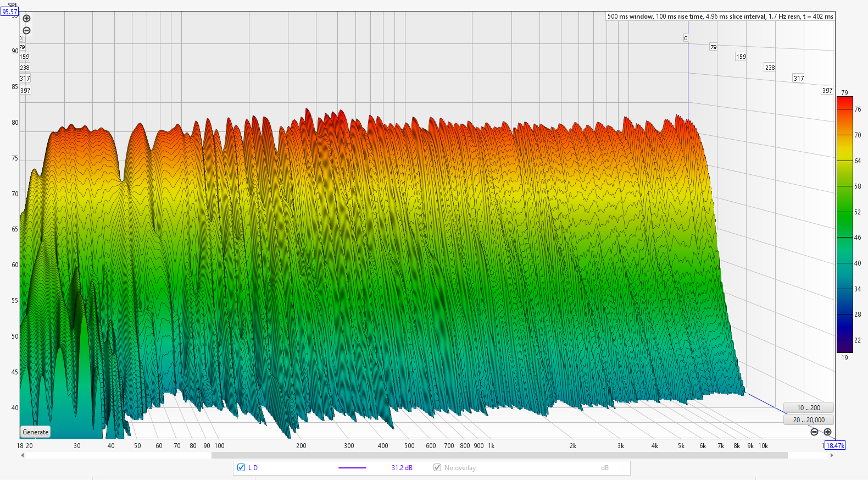Zoom out the vertical SPL axis
This screenshot has height=480, width=868.
[26, 31]
